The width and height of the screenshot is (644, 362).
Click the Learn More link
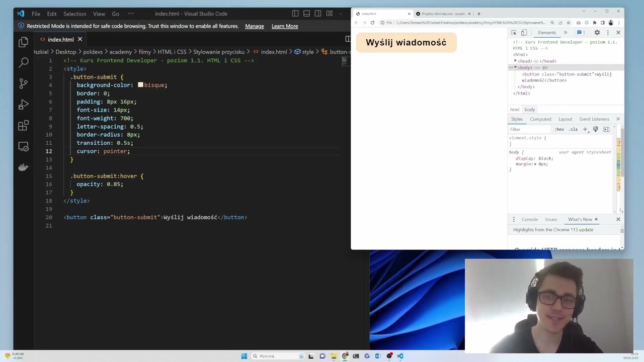point(285,26)
